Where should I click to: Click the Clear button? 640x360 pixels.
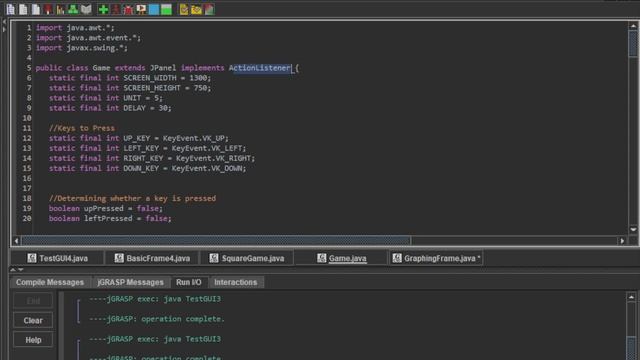[x=33, y=320]
